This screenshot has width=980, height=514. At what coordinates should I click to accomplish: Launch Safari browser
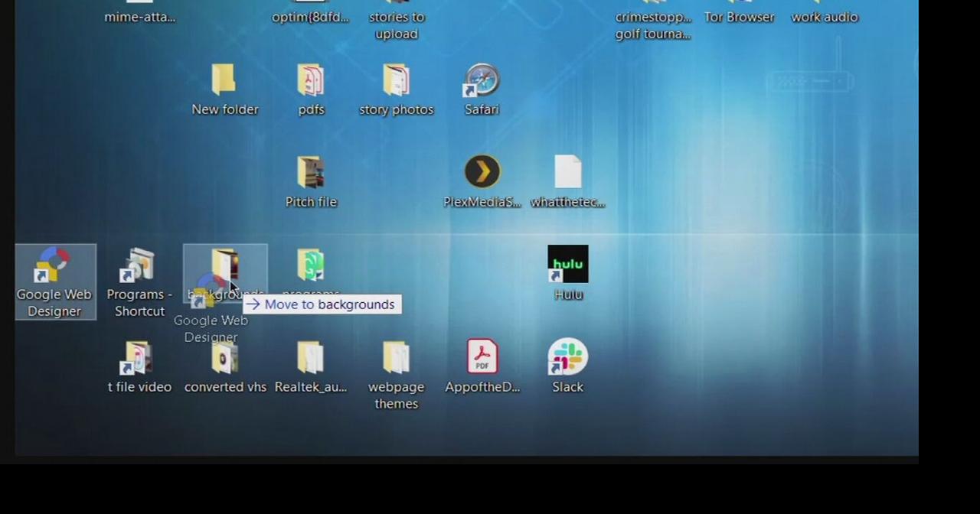(x=482, y=80)
